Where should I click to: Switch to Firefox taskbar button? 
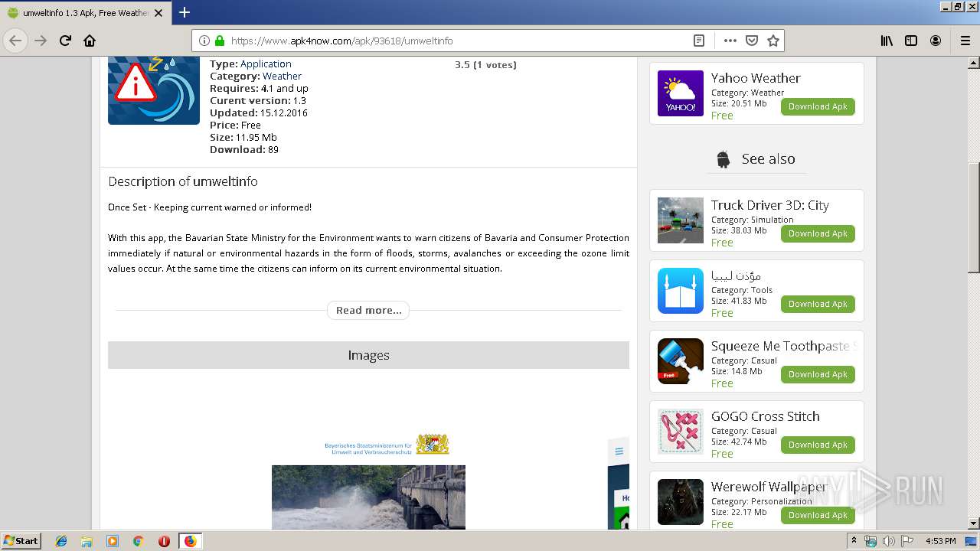click(x=190, y=541)
